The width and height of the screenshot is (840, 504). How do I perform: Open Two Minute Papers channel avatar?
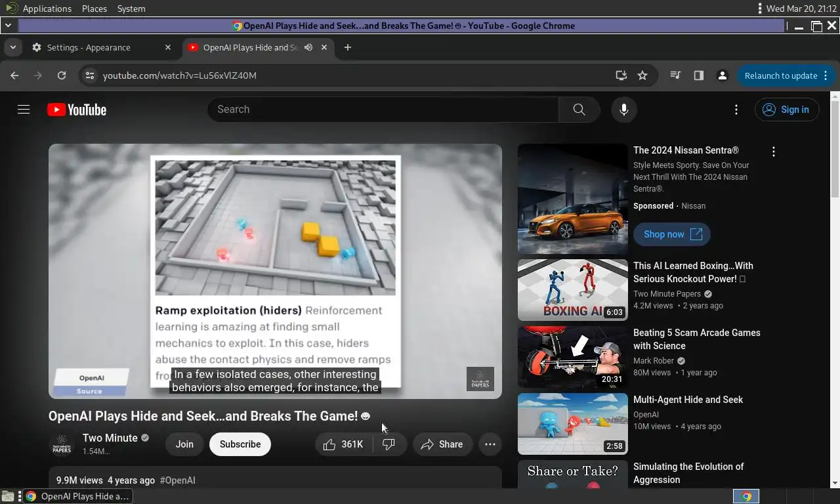coord(62,444)
